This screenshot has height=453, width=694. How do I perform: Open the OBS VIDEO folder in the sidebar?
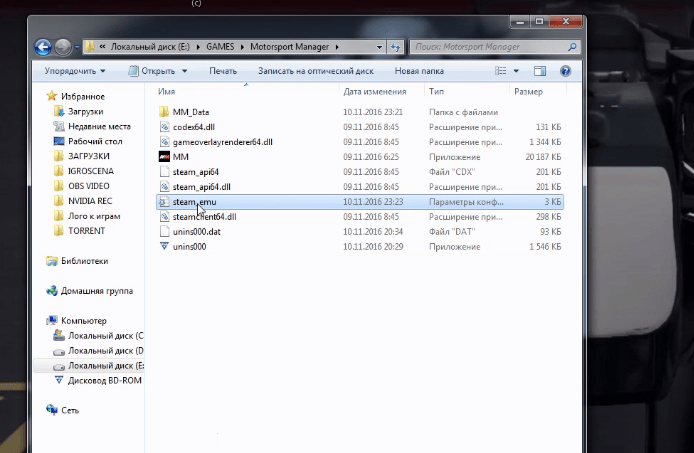89,186
